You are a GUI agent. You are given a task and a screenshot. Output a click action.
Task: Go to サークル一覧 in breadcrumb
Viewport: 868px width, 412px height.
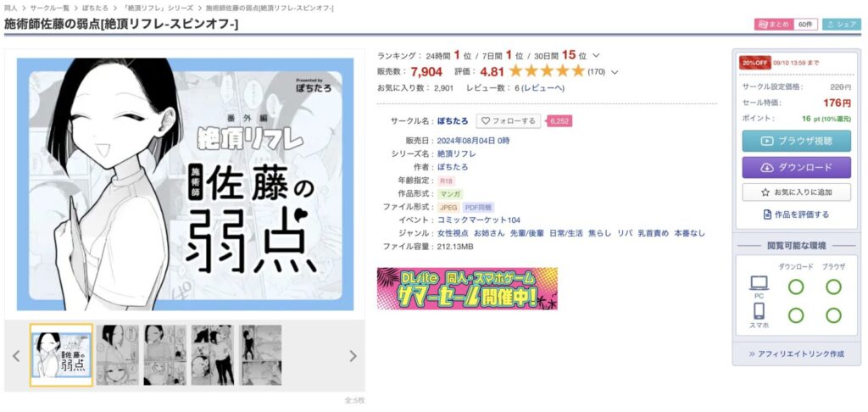[x=48, y=8]
